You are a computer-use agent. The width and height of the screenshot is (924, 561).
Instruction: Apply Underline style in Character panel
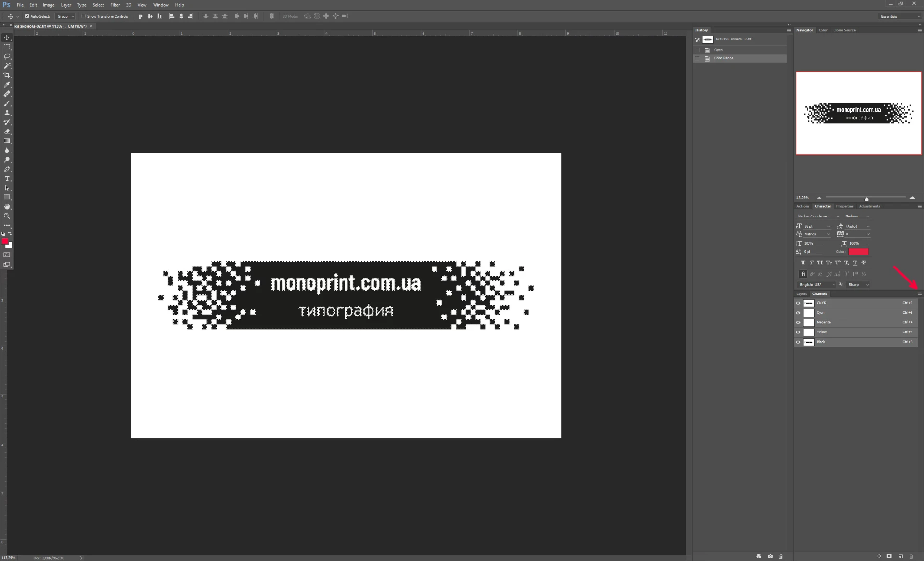pyautogui.click(x=855, y=263)
